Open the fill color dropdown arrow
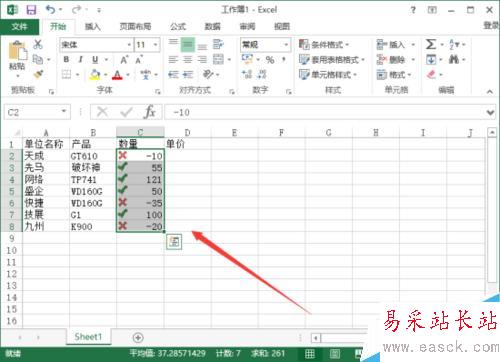This screenshot has width=500, height=362. pyautogui.click(x=105, y=75)
